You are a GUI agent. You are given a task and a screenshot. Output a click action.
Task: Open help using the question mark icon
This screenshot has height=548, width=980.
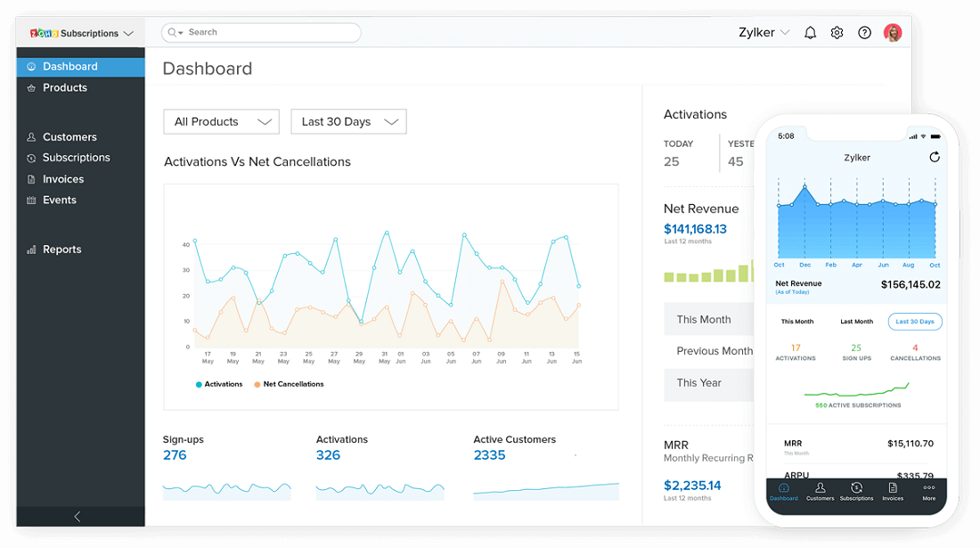click(864, 32)
